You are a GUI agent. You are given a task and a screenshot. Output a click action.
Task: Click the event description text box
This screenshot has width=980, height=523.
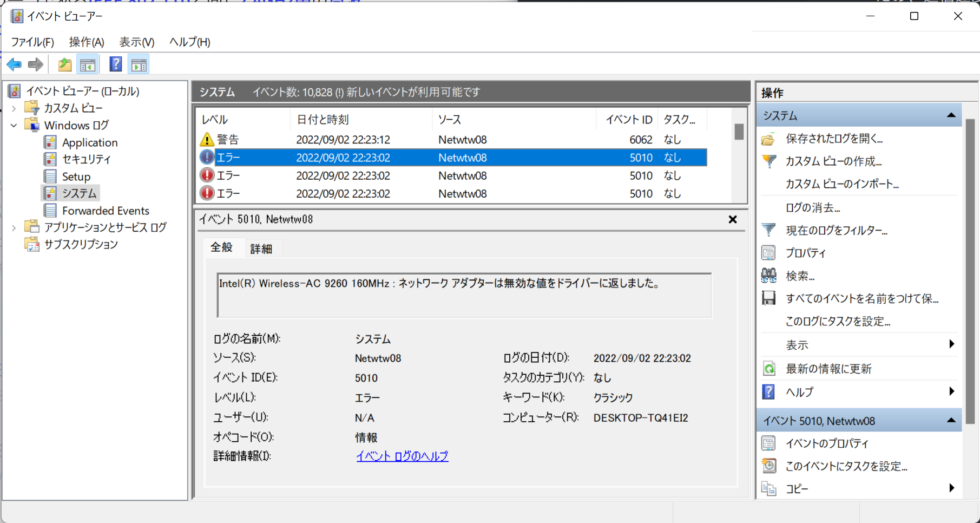pyautogui.click(x=464, y=295)
